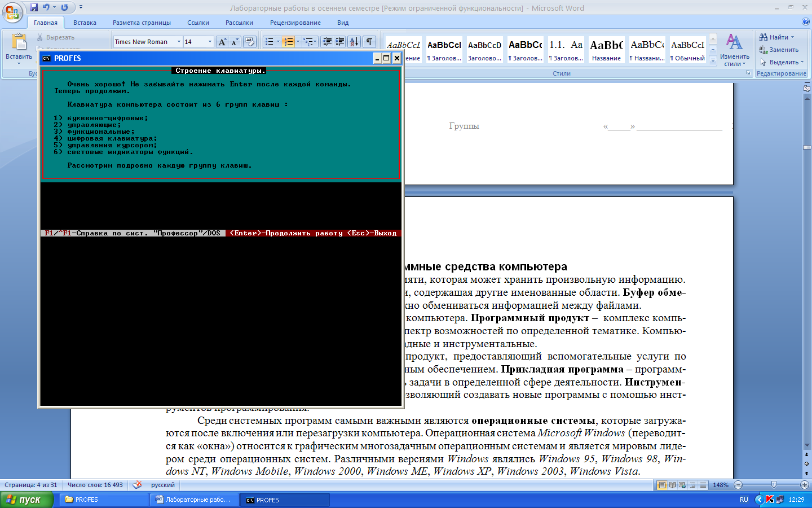Image resolution: width=812 pixels, height=508 pixels.
Task: Open PROFES console window system menu icon
Action: [x=47, y=58]
